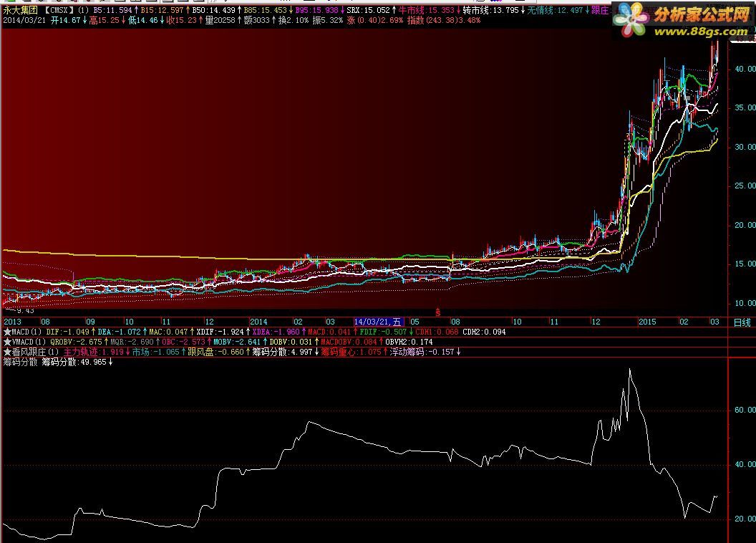This screenshot has width=756, height=543.
Task: Click the 跟风盘:-0.660 value
Action: tap(216, 352)
